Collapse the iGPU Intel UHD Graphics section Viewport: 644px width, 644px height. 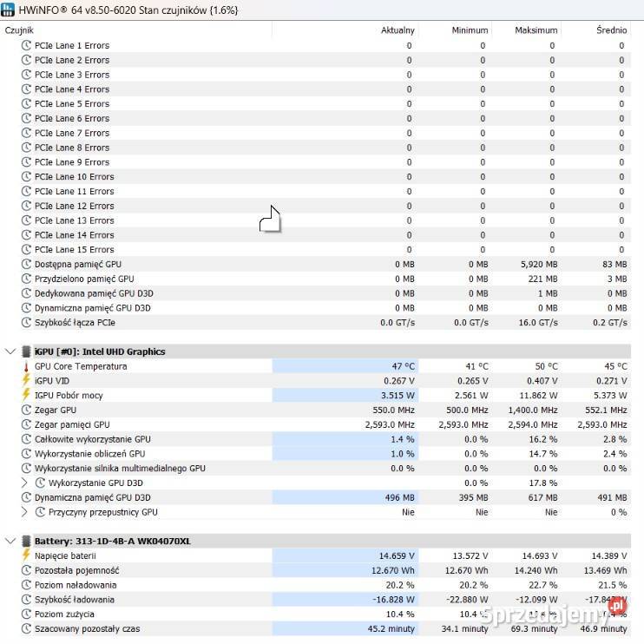coord(10,352)
